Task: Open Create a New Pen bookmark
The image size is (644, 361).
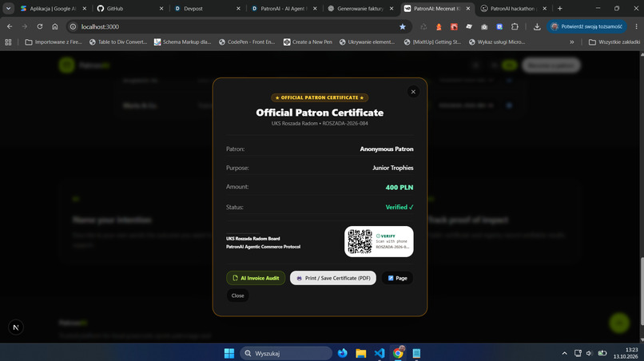Action: pos(308,42)
